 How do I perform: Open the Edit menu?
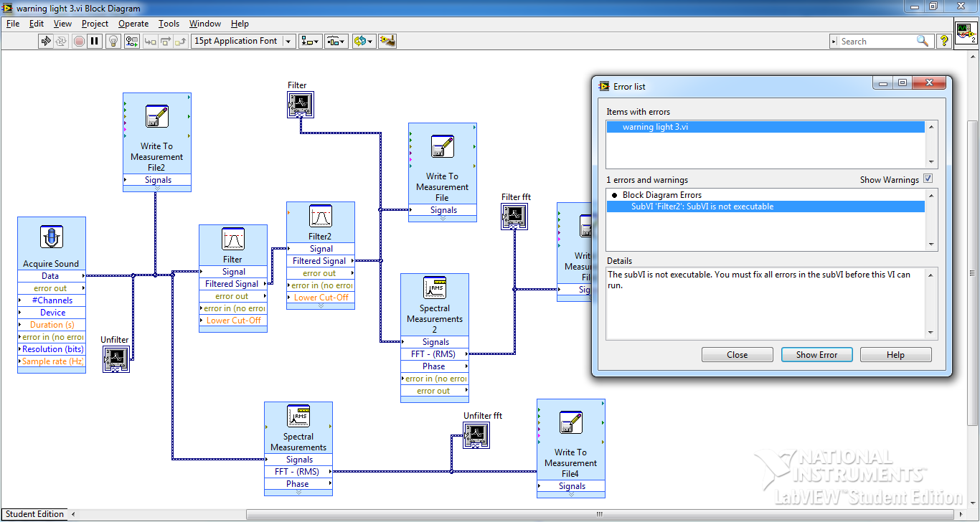(x=37, y=24)
